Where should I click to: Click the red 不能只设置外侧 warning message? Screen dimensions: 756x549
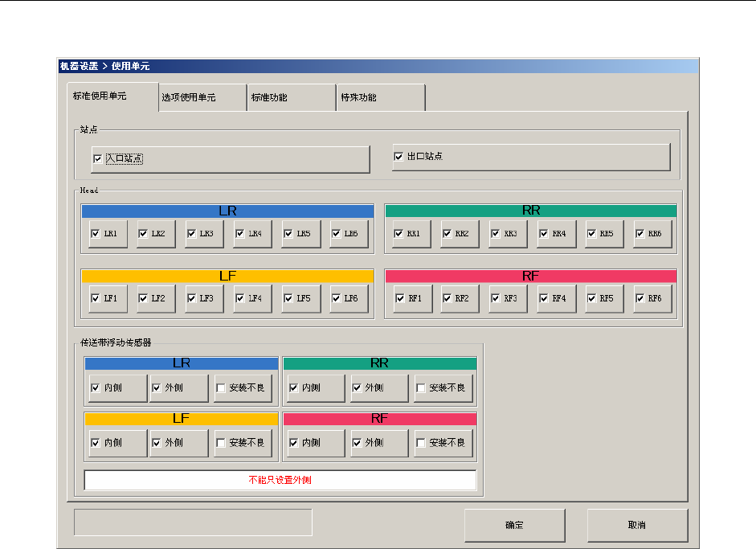(x=280, y=480)
